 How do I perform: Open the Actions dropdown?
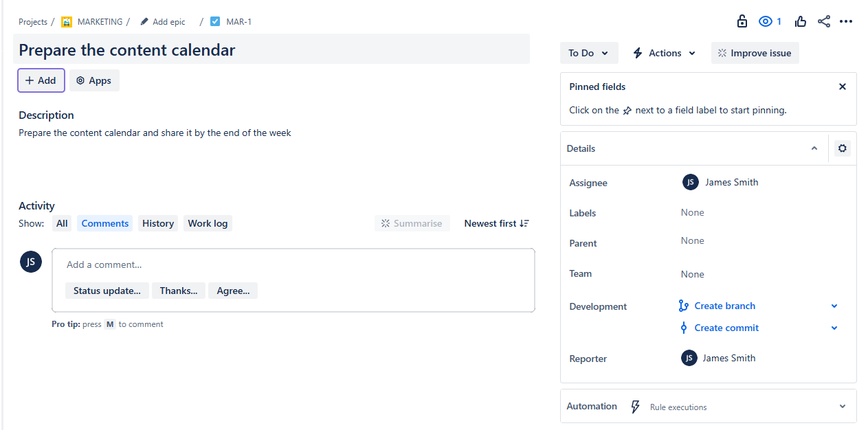click(663, 53)
